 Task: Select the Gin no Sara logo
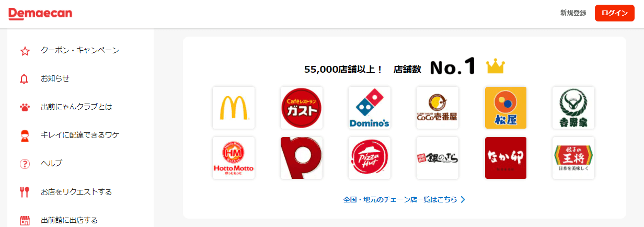point(438,158)
